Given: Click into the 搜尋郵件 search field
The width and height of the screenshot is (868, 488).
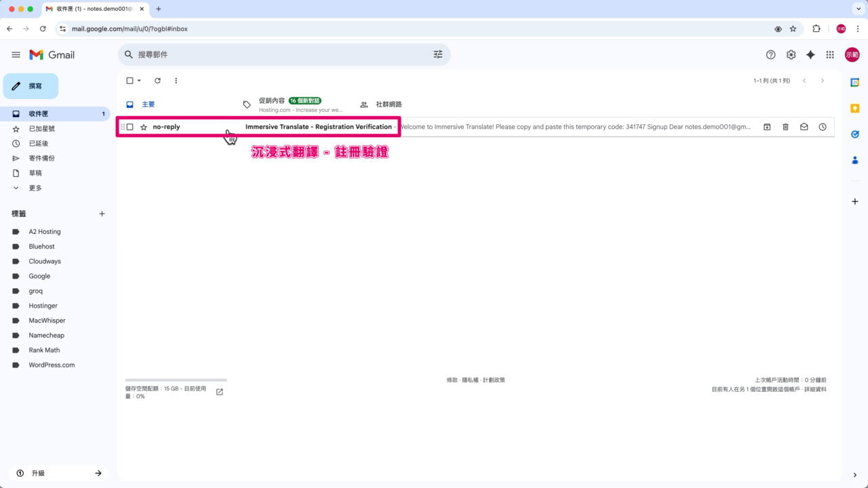Looking at the screenshot, I should pos(285,54).
